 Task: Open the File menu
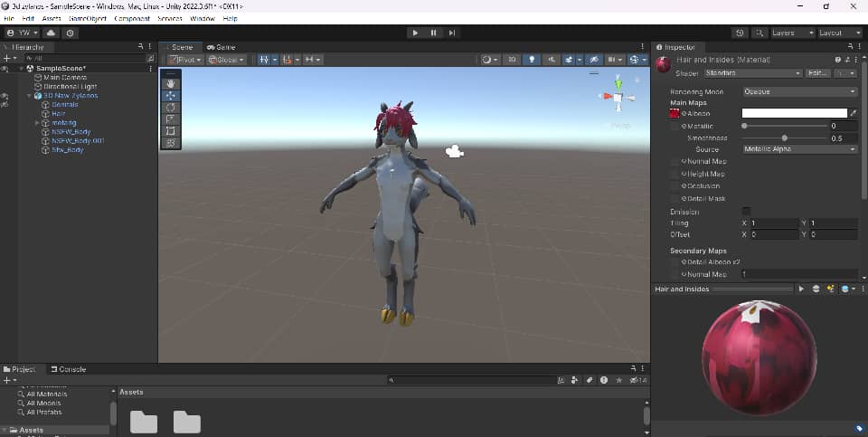(x=9, y=18)
